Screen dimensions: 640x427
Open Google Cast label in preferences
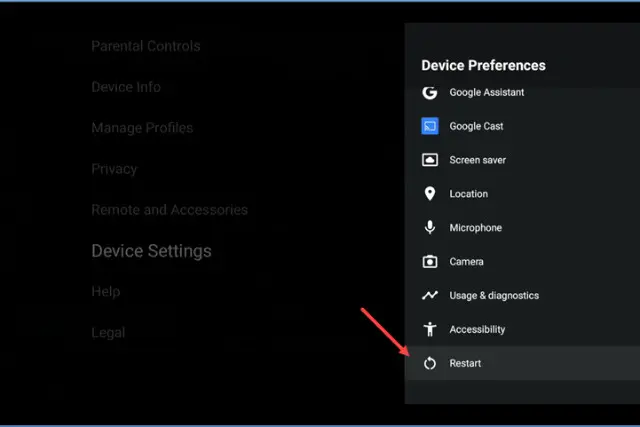tap(476, 127)
